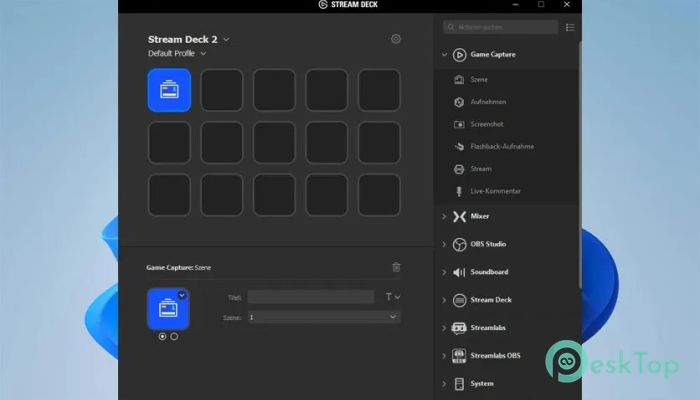This screenshot has height=400, width=700.
Task: Click the Aufnehmen record icon
Action: pos(459,102)
